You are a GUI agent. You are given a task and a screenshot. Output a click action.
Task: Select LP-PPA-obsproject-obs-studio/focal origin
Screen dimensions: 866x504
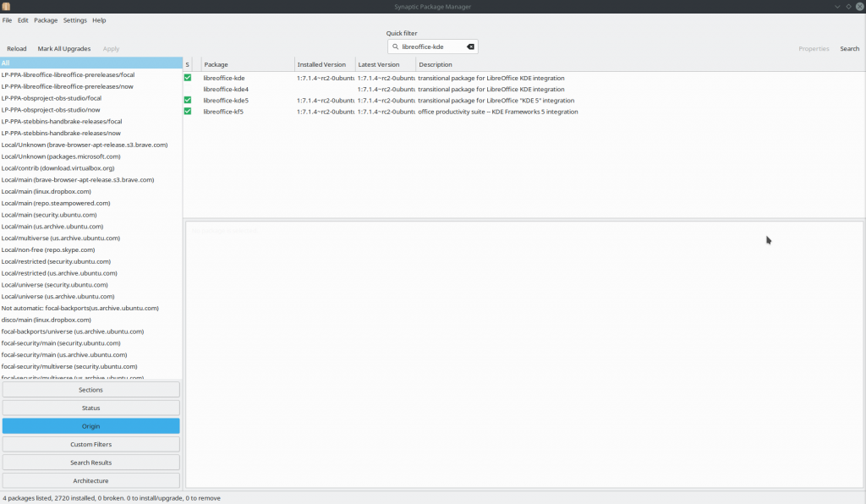tap(52, 98)
